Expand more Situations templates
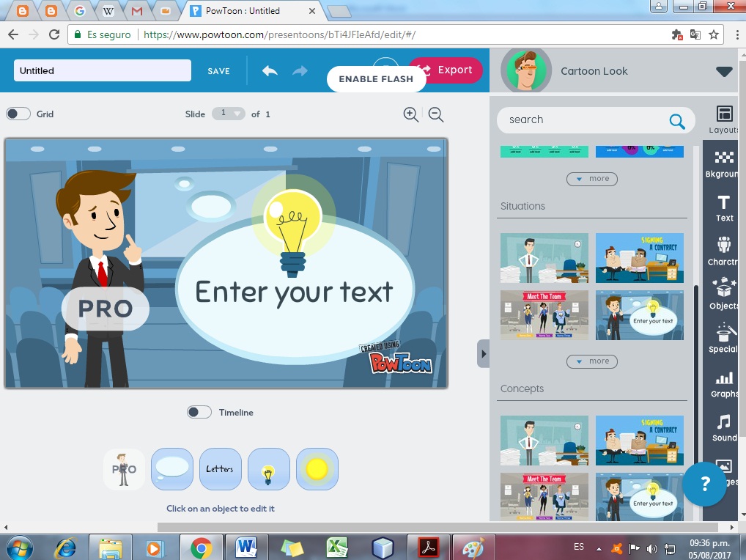The image size is (746, 560). click(591, 361)
